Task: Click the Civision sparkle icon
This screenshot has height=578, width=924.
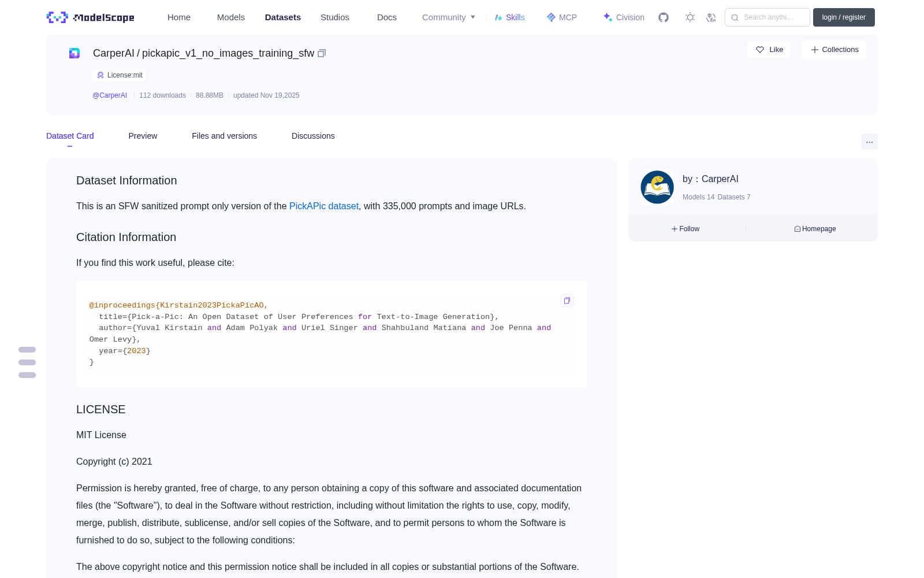Action: 608,17
